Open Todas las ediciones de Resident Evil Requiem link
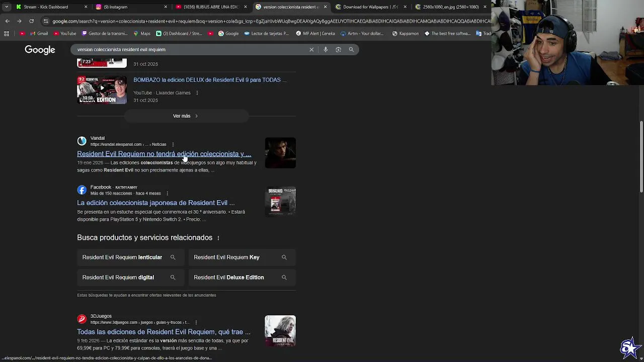Screen dimensions: 644x362 [x=164, y=332]
